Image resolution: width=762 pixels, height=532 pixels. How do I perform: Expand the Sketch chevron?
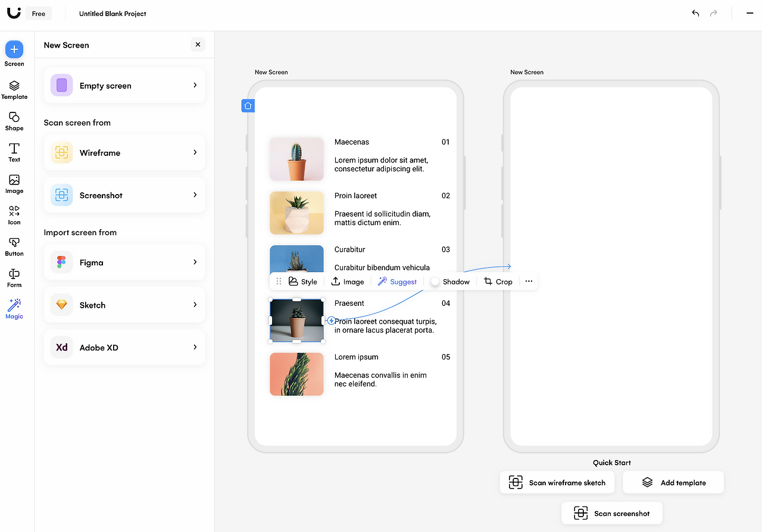click(195, 305)
